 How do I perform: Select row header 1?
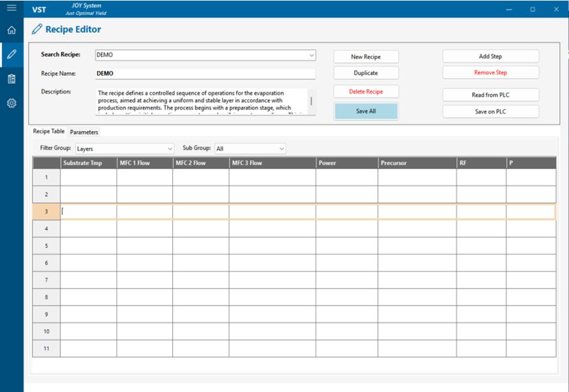tap(47, 178)
